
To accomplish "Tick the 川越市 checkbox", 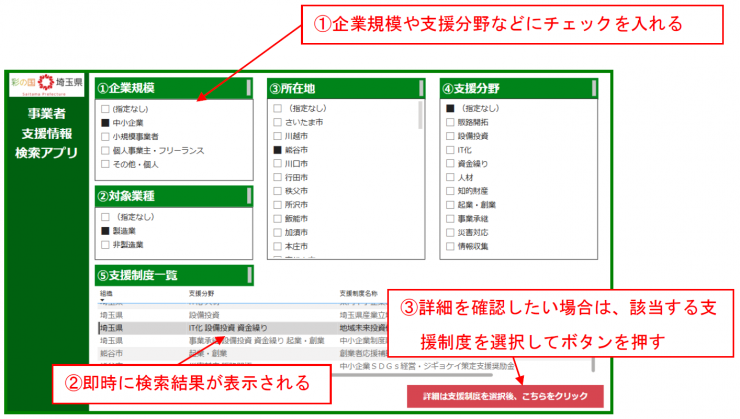I will click(x=278, y=136).
